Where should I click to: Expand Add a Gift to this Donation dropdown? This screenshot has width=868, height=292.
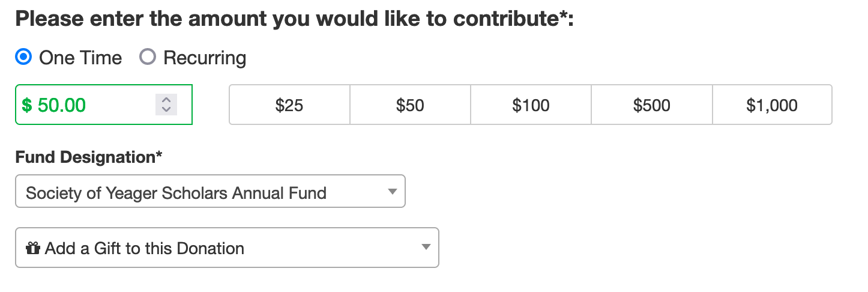[227, 248]
